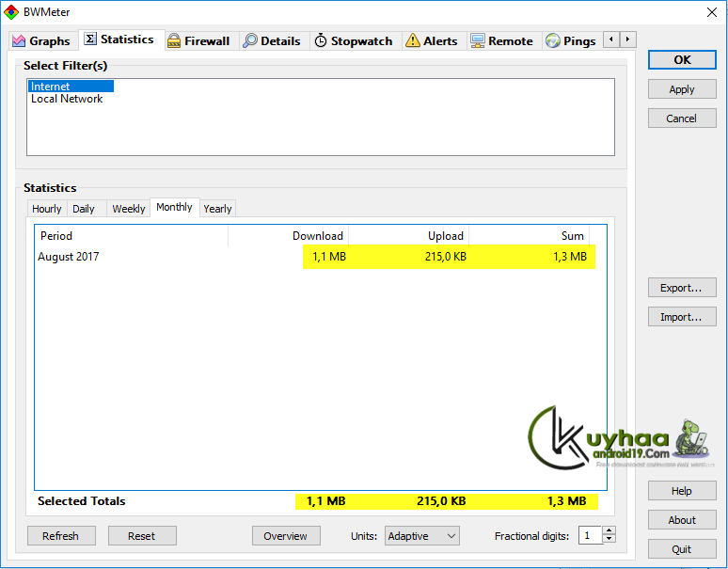Click the Firewall padlock icon
Image resolution: width=728 pixels, height=569 pixels.
click(x=174, y=40)
